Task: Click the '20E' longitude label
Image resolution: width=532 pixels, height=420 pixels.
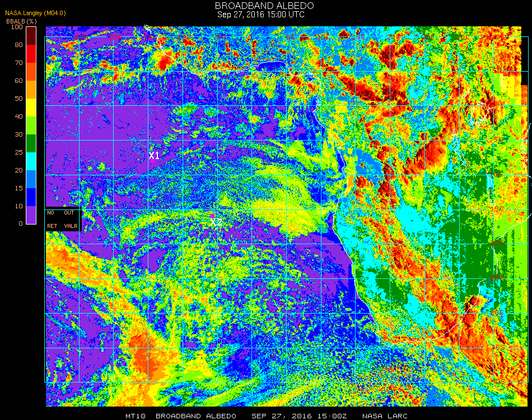Action: (393, 37)
